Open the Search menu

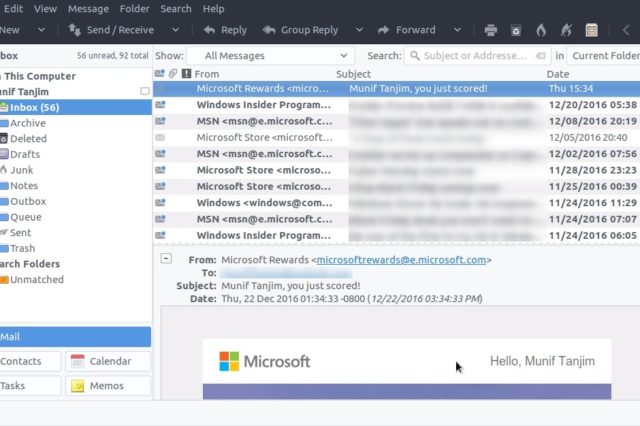(x=176, y=9)
